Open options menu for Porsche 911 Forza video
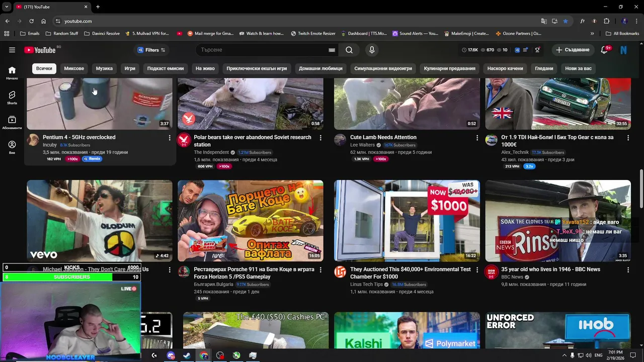This screenshot has width=644, height=362. [x=320, y=270]
